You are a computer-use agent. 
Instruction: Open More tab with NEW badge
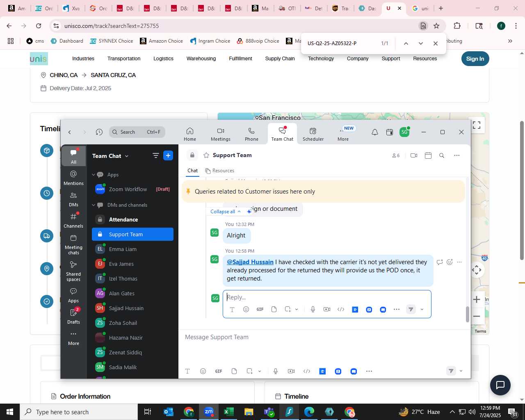click(344, 134)
